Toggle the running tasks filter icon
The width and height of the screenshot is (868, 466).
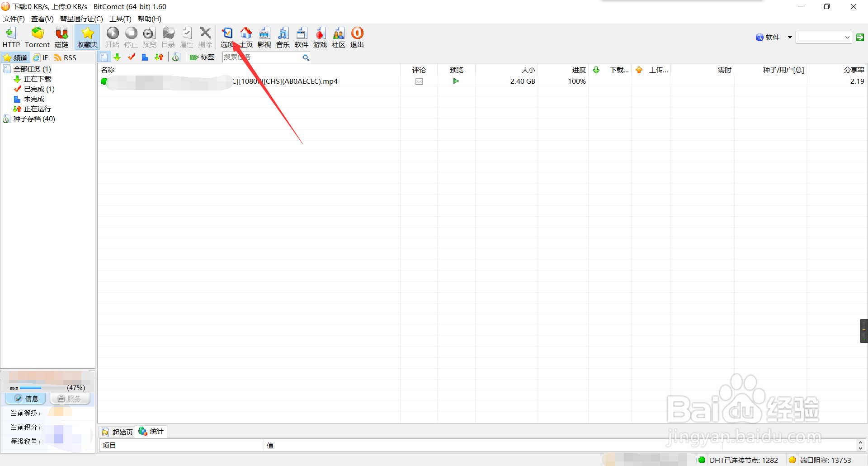pyautogui.click(x=159, y=57)
